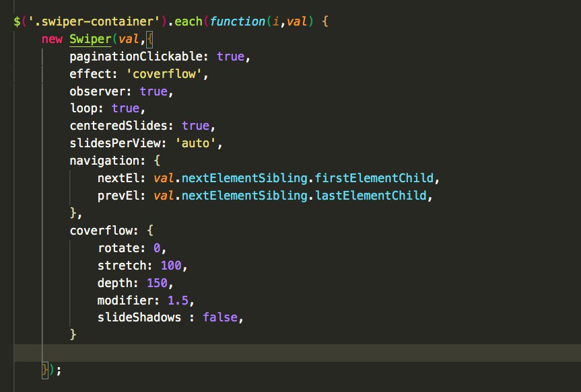Click the val parameter in function signature
This screenshot has width=581, height=392.
tap(297, 22)
